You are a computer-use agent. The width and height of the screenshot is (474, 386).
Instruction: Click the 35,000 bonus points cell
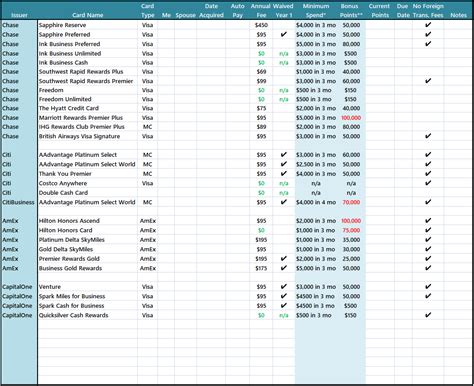tap(351, 240)
